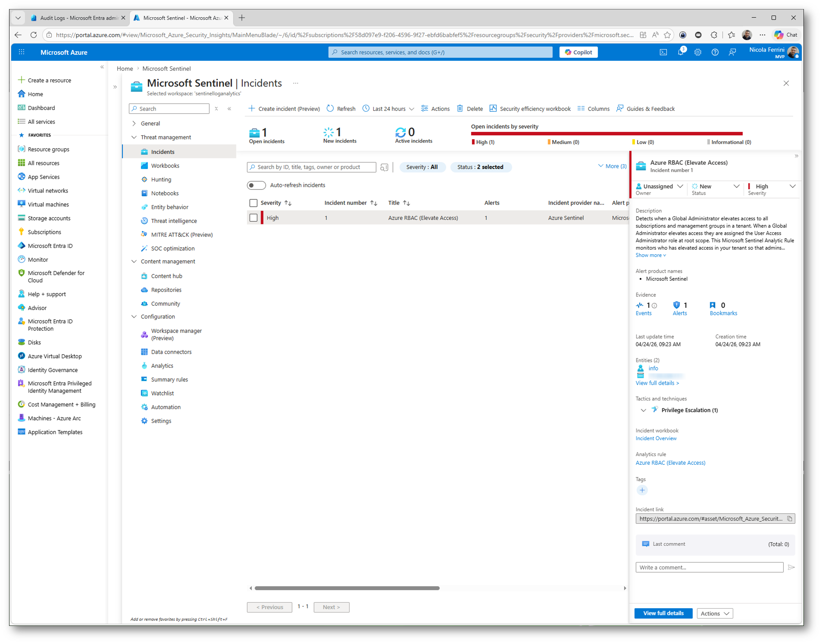The height and width of the screenshot is (644, 822).
Task: Open Cloud Shell from top bar
Action: coord(663,53)
